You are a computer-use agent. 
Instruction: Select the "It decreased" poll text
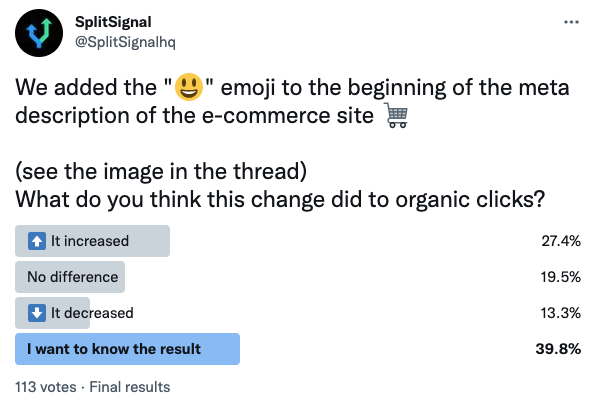(92, 313)
